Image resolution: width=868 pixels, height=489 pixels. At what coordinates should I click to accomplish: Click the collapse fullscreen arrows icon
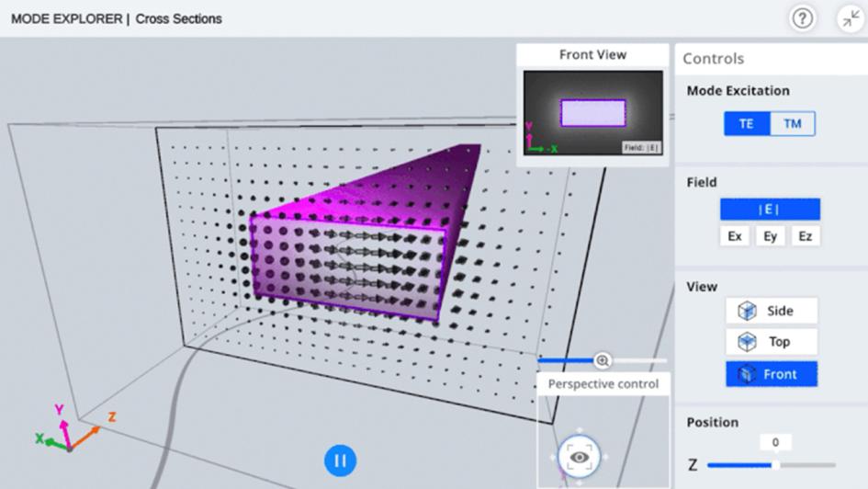pyautogui.click(x=850, y=18)
